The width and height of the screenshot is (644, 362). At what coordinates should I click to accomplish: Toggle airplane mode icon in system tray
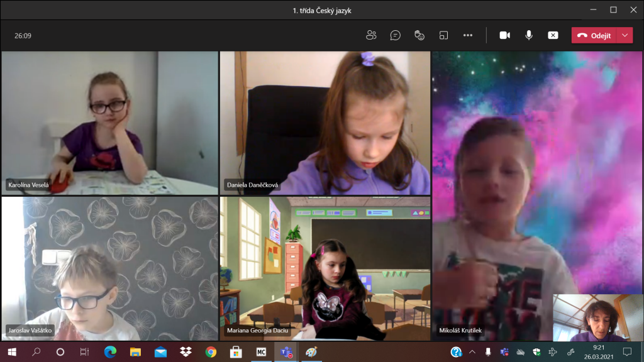(553, 352)
